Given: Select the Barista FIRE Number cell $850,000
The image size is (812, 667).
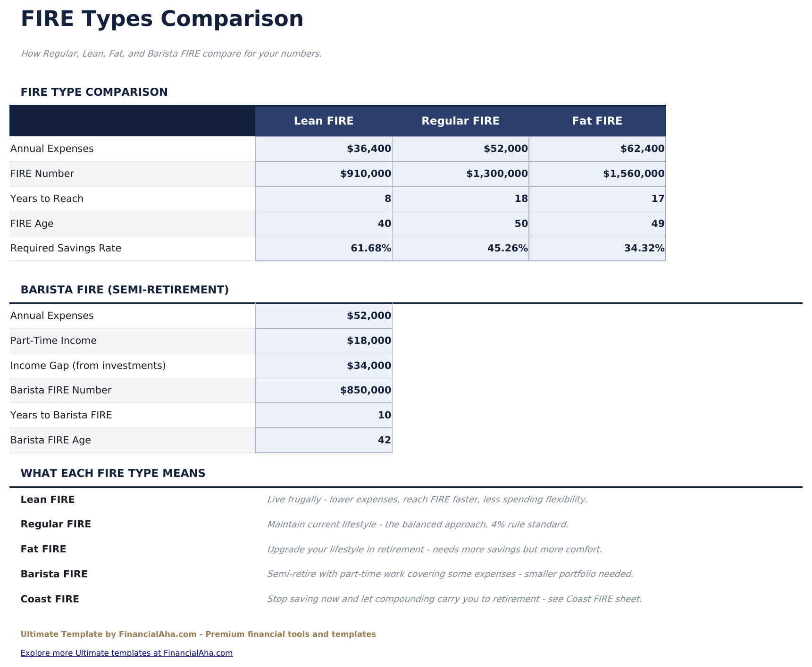Looking at the screenshot, I should (x=324, y=390).
